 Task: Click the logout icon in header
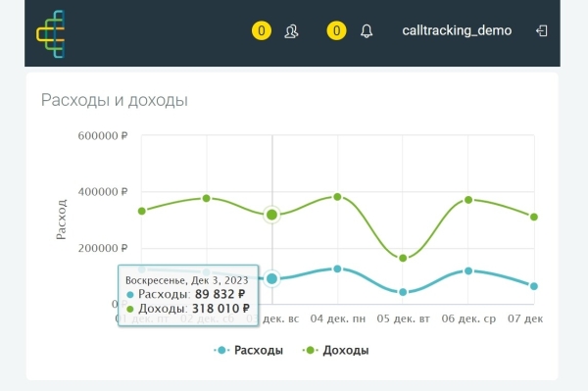[542, 30]
